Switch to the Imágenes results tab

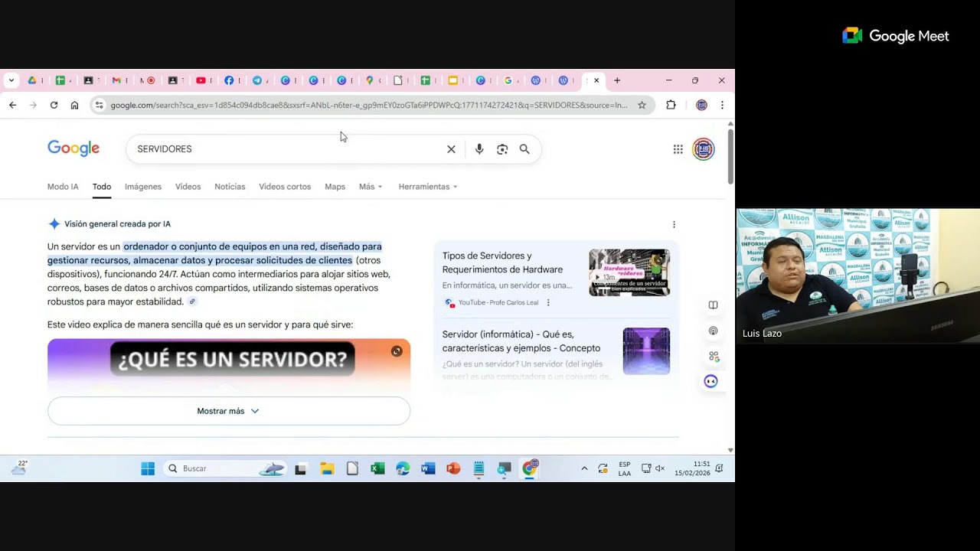pyautogui.click(x=143, y=187)
